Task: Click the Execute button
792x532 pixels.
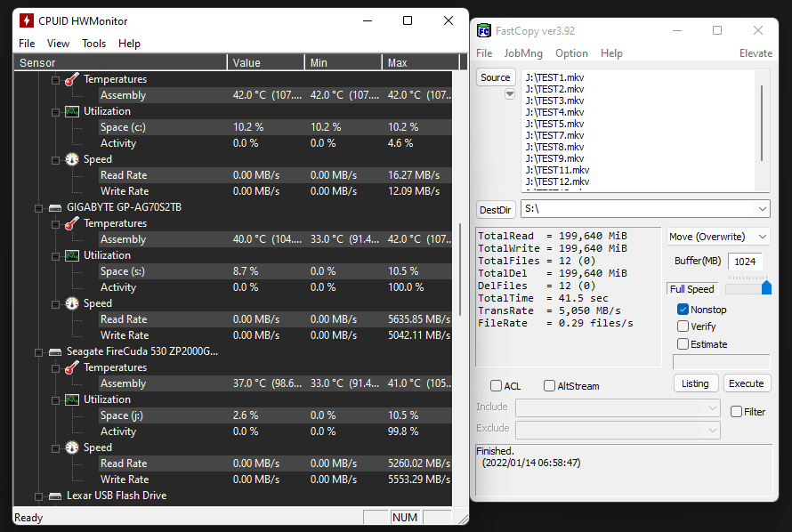Action: [x=746, y=383]
